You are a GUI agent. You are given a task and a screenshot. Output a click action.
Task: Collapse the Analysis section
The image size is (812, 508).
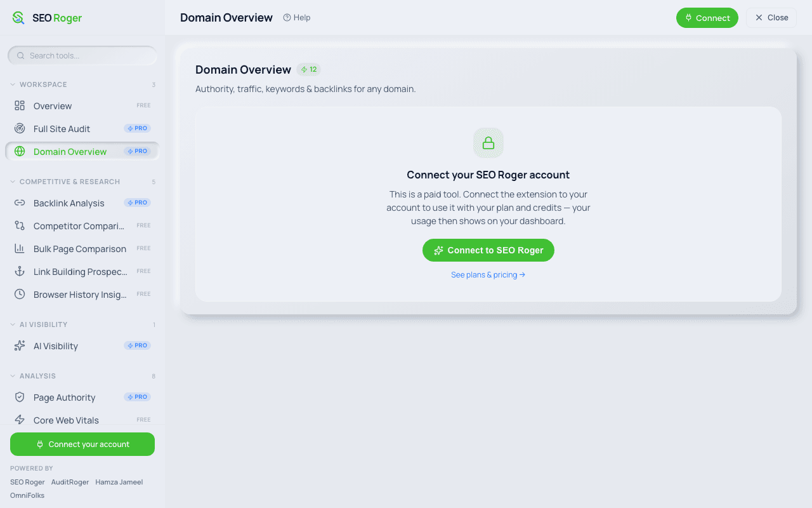pos(82,376)
